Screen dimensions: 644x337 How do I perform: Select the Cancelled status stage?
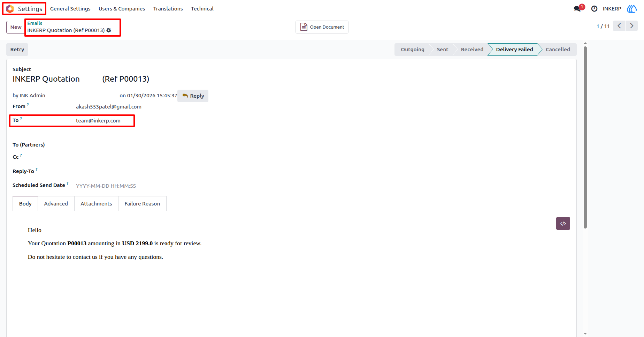pyautogui.click(x=558, y=50)
